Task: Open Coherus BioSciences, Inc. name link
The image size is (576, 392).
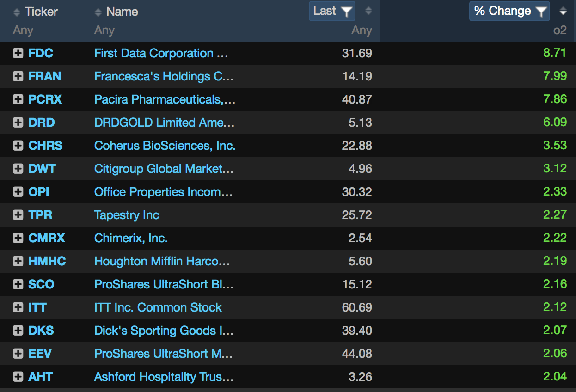Action: [x=165, y=146]
